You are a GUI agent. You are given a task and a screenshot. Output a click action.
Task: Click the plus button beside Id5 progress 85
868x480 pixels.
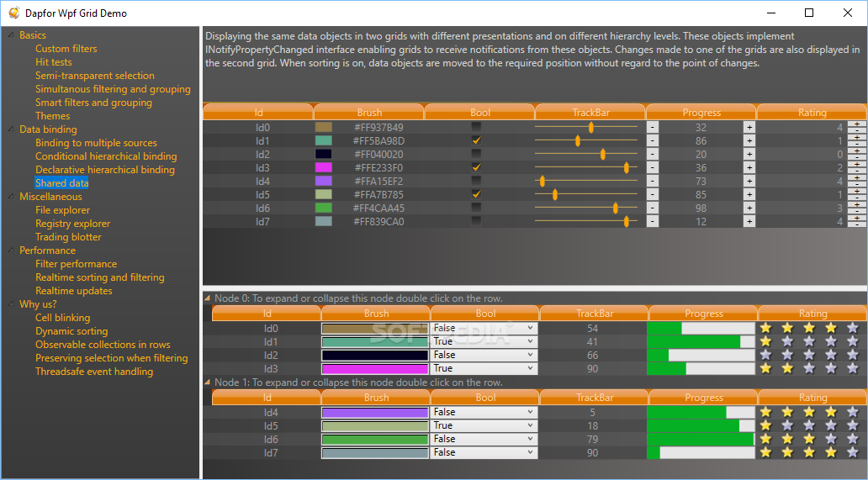pos(749,195)
